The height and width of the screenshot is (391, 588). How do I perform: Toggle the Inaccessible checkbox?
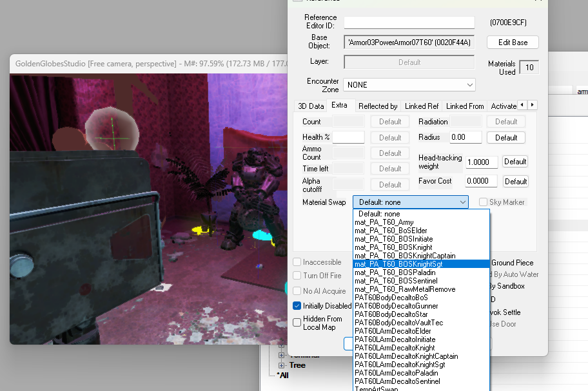pos(297,262)
